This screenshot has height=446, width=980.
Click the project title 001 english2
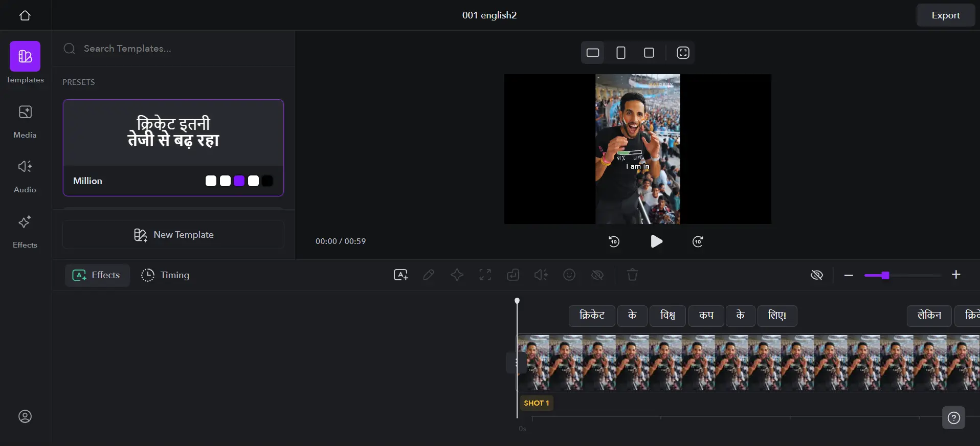(x=489, y=15)
